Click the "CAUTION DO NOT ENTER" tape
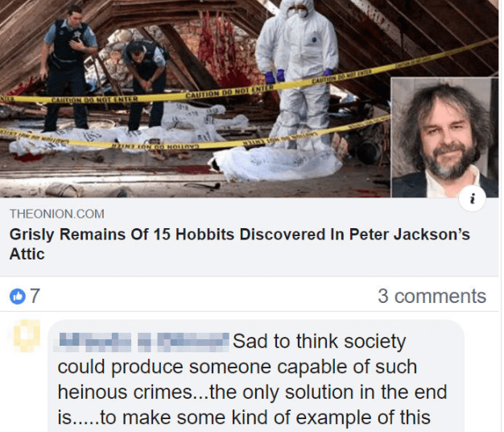 click(229, 91)
